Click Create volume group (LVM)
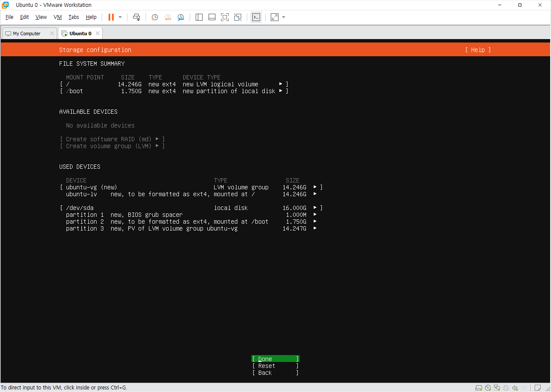The height and width of the screenshot is (392, 551). tap(112, 146)
